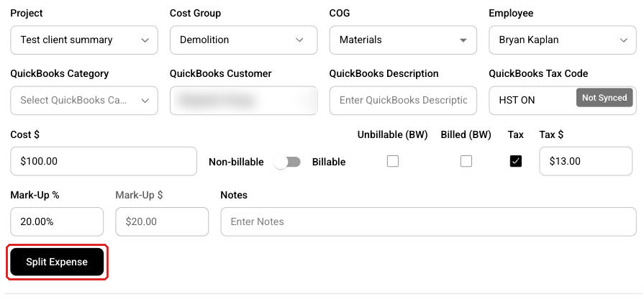Viewport: 644px width, 302px height.
Task: Click the Mark-Up % field showing 20.00%
Action: coord(57,221)
